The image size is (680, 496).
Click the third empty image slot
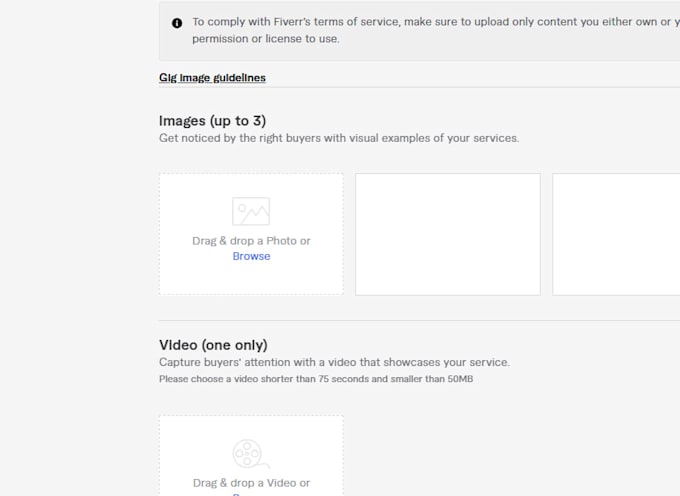pyautogui.click(x=616, y=234)
